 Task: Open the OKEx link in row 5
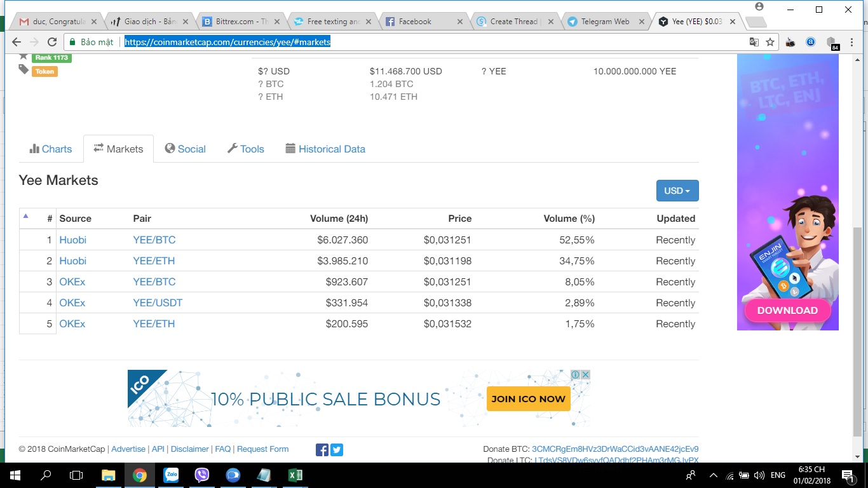click(x=72, y=324)
